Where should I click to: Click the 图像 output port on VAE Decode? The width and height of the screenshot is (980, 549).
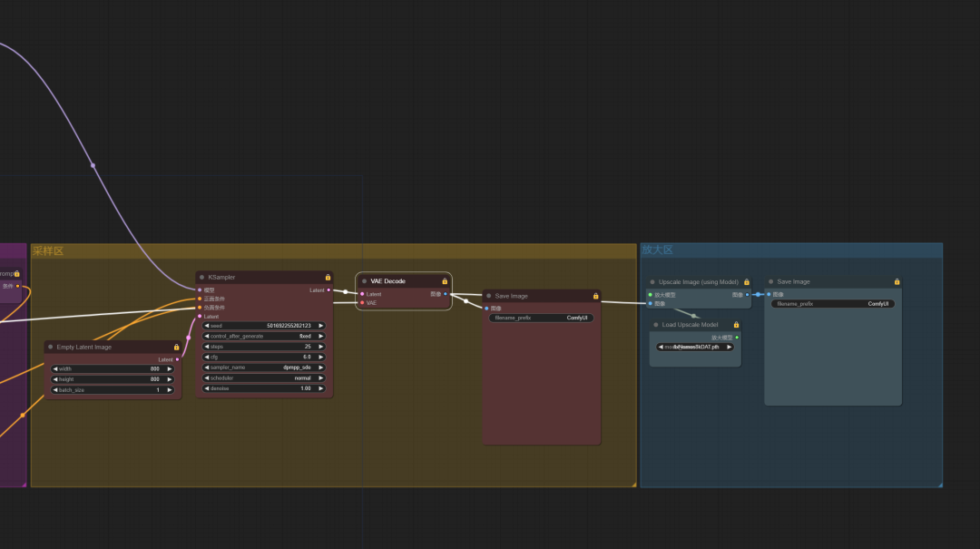point(445,294)
